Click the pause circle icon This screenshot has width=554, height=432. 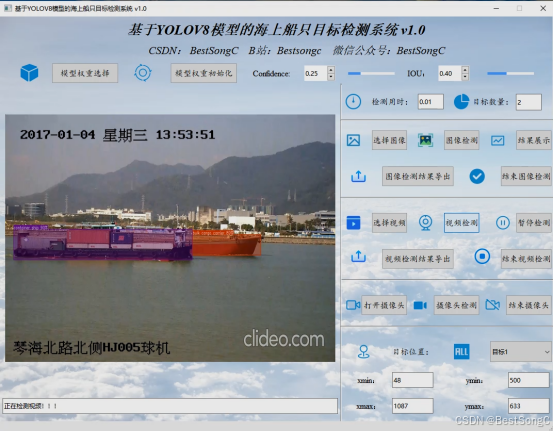(502, 223)
